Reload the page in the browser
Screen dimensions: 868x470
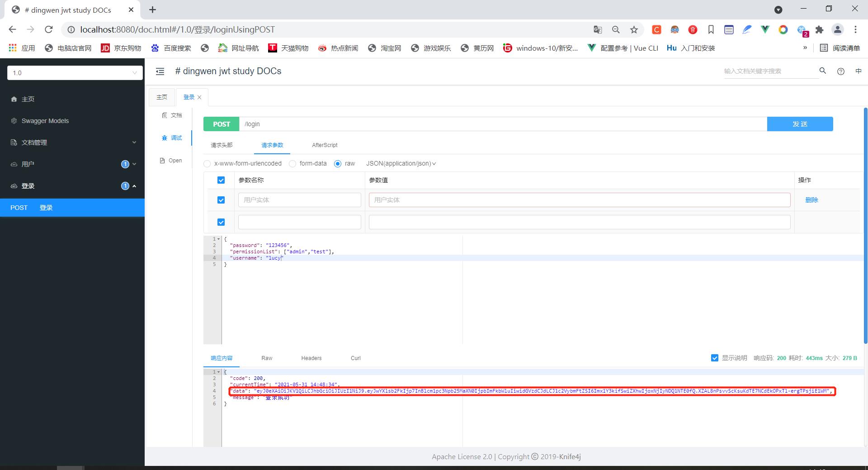49,29
